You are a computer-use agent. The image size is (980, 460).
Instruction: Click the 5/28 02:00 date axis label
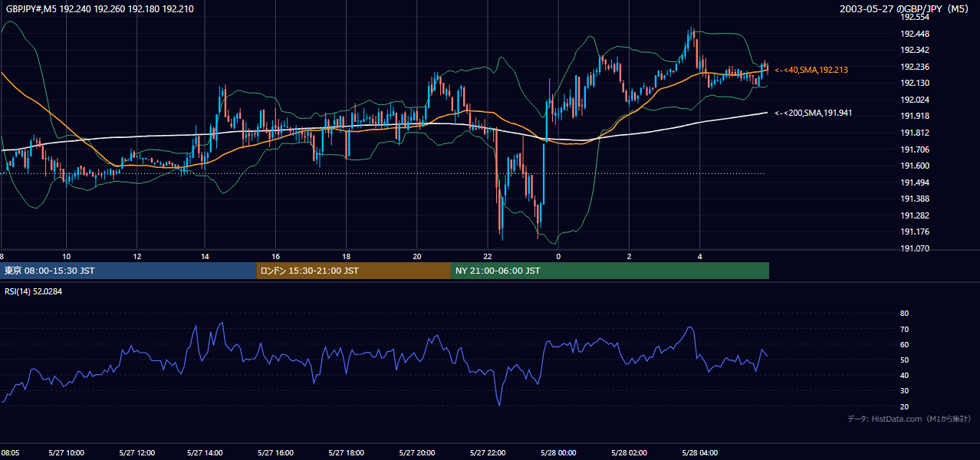pyautogui.click(x=630, y=453)
